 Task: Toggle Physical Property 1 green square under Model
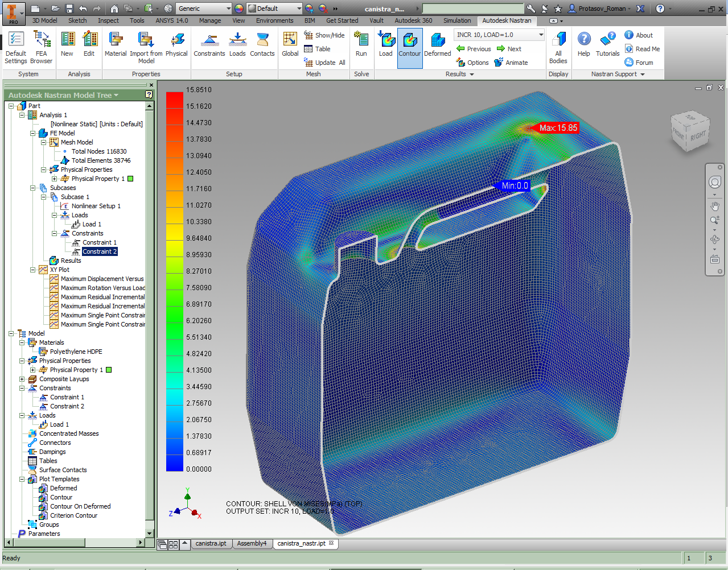[109, 370]
